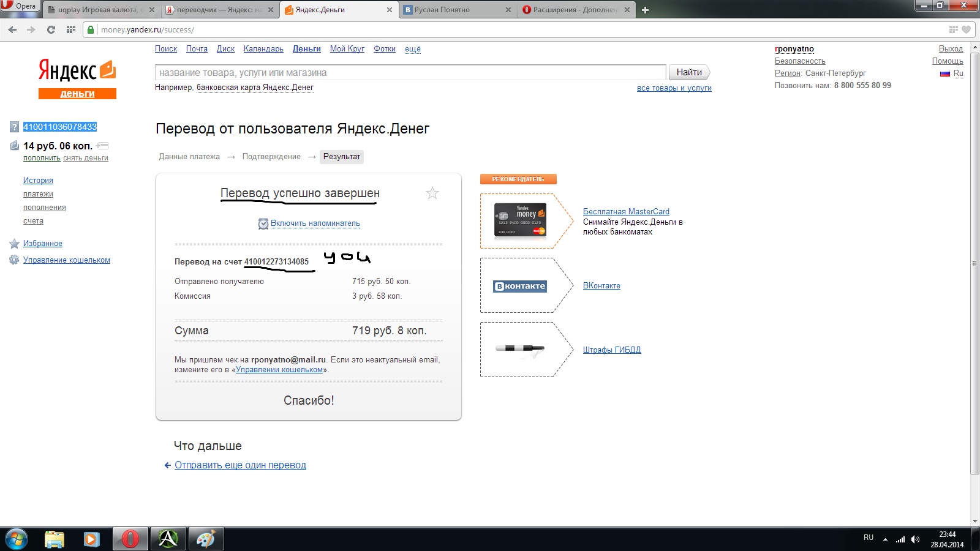This screenshot has width=980, height=551.
Task: Click the wallet icon next to balance
Action: click(15, 146)
